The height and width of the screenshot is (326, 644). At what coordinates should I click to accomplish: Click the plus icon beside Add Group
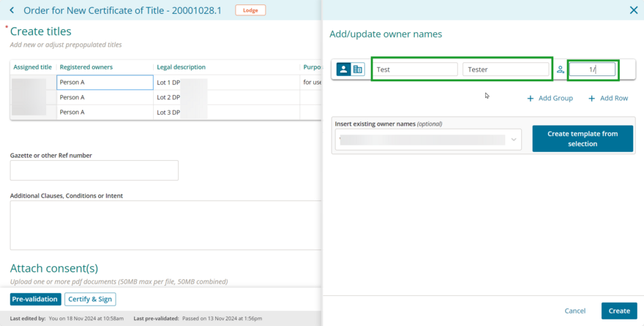(531, 99)
